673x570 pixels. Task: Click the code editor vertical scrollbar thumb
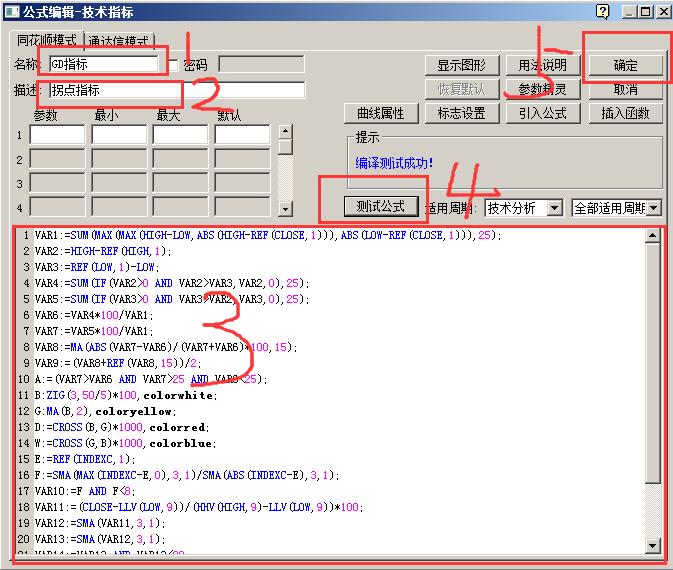pyautogui.click(x=652, y=363)
